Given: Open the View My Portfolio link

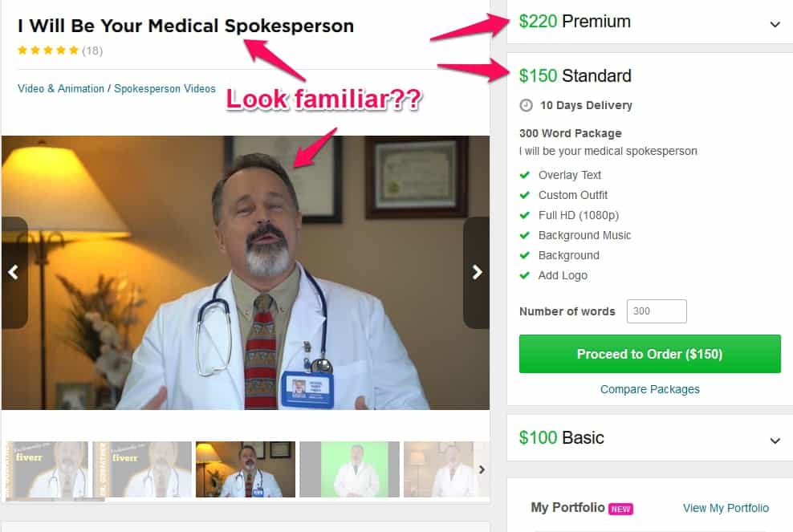Looking at the screenshot, I should 726,508.
